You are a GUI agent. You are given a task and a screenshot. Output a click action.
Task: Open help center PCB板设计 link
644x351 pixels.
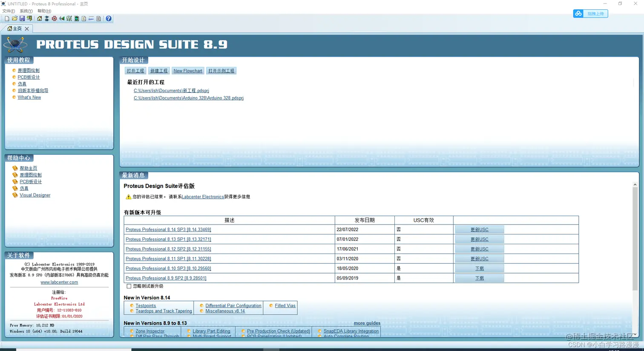coord(31,182)
